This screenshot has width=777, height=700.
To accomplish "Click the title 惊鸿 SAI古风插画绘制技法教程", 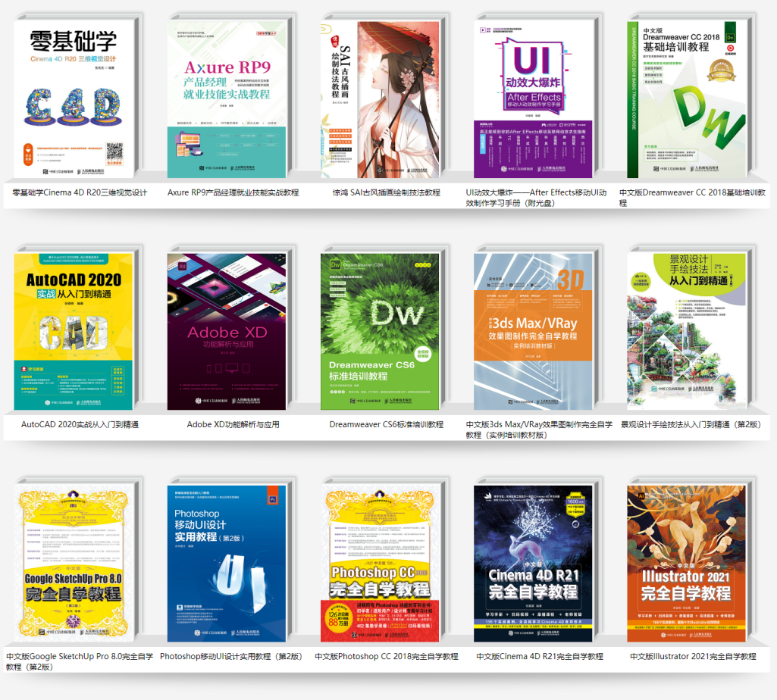I will [x=386, y=192].
